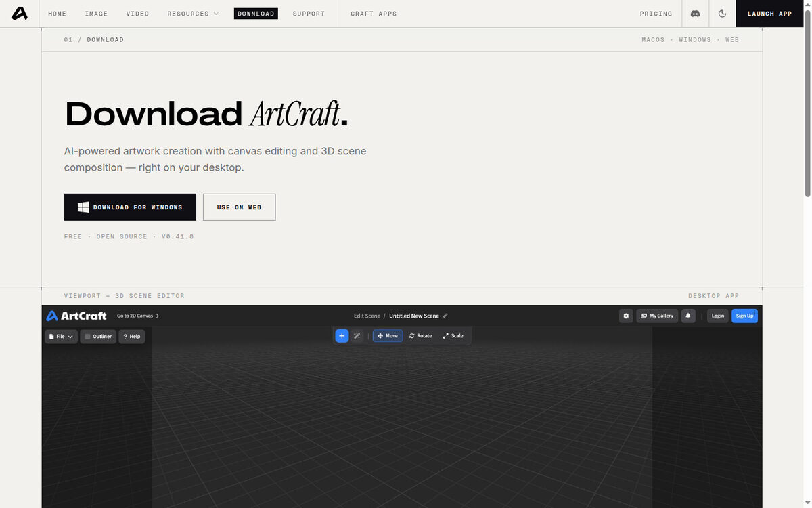
Task: Click the Use on Web button
Action: tap(239, 207)
